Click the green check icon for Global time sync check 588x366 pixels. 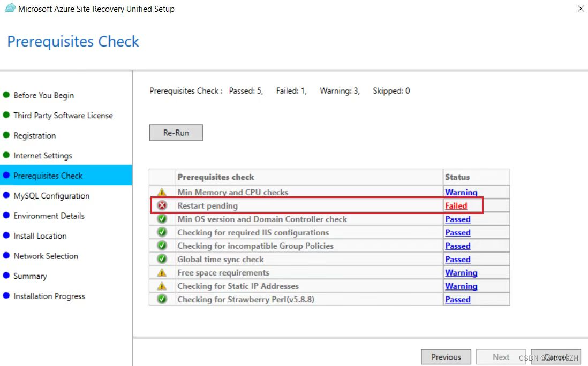point(162,259)
